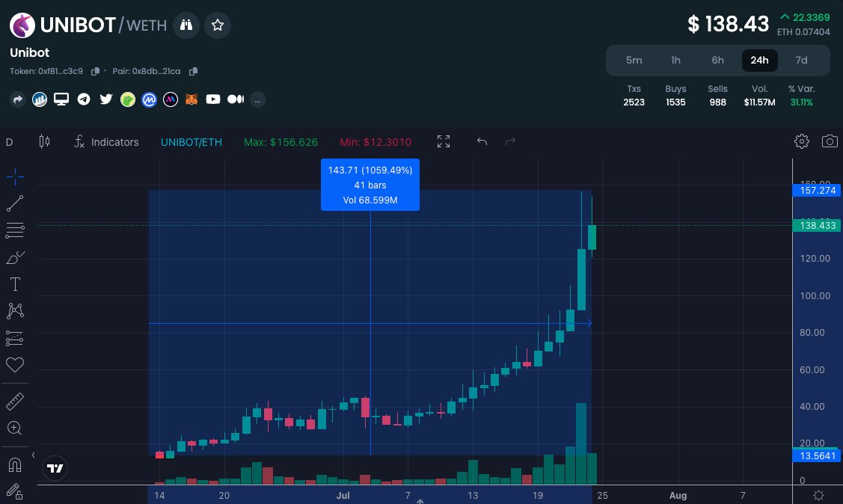Open the candlestick chart style selector

click(x=45, y=141)
